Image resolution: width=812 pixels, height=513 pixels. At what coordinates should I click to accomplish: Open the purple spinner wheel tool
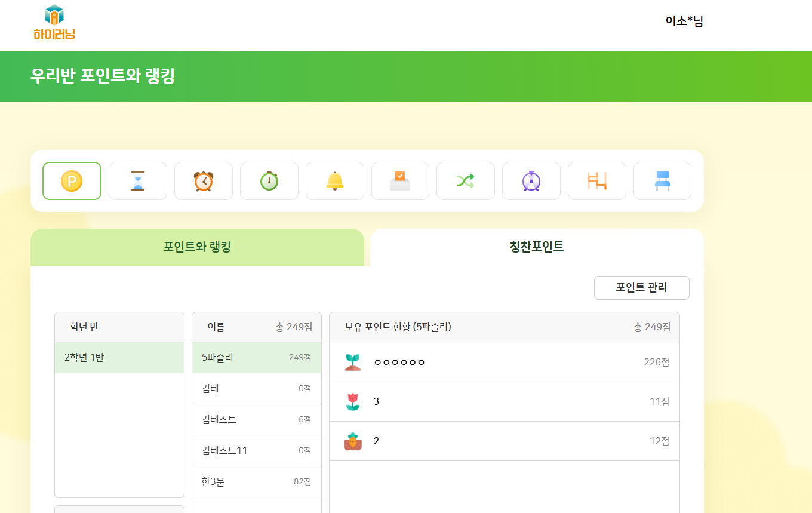[531, 181]
